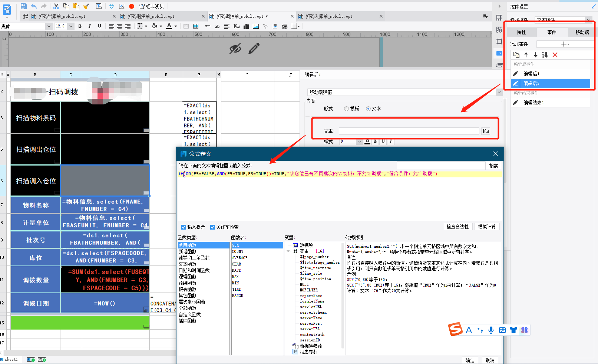Toggle bold formatting in format toolbar
The width and height of the screenshot is (598, 364).
pyautogui.click(x=80, y=26)
